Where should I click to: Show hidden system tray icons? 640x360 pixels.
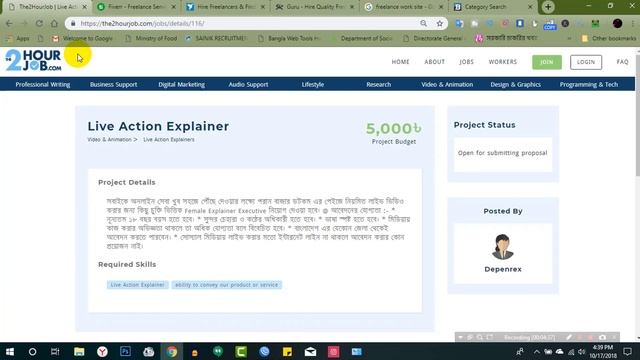point(537,352)
